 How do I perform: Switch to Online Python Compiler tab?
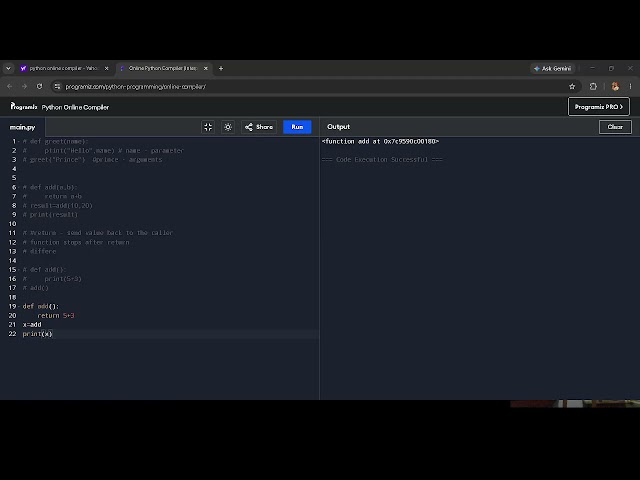coord(162,68)
